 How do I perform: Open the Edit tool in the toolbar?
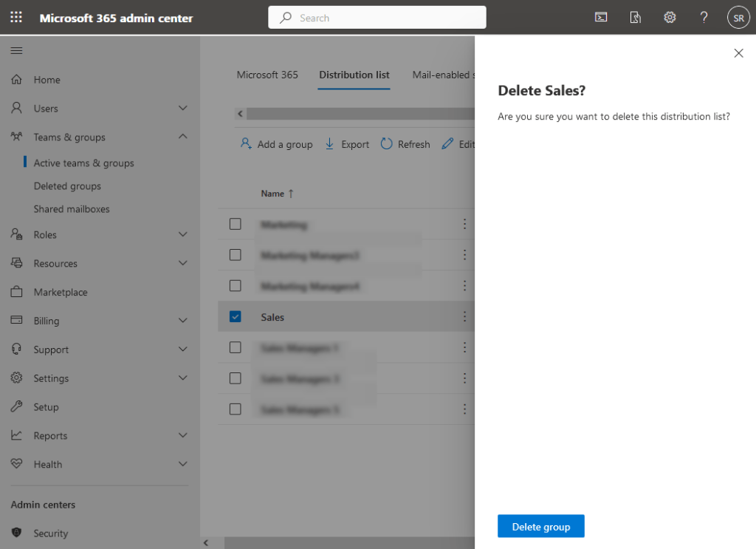point(458,144)
